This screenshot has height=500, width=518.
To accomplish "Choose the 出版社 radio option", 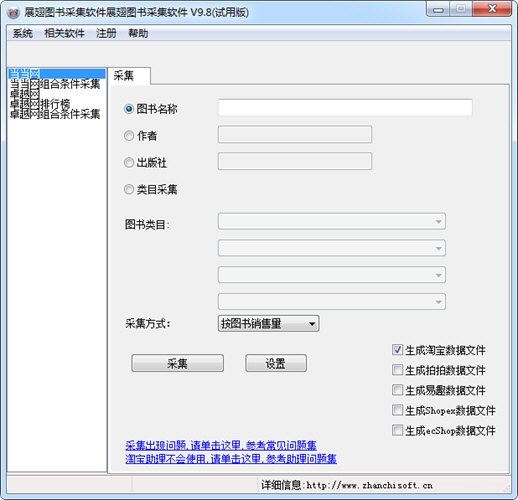I will [145, 163].
